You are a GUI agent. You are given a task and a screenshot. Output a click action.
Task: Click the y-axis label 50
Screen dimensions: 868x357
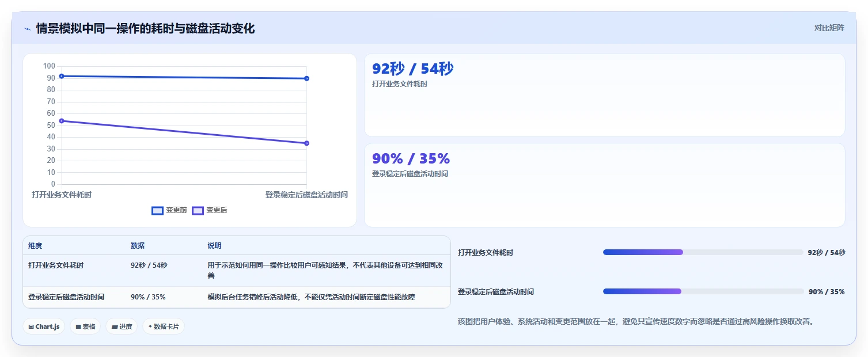[x=51, y=125]
